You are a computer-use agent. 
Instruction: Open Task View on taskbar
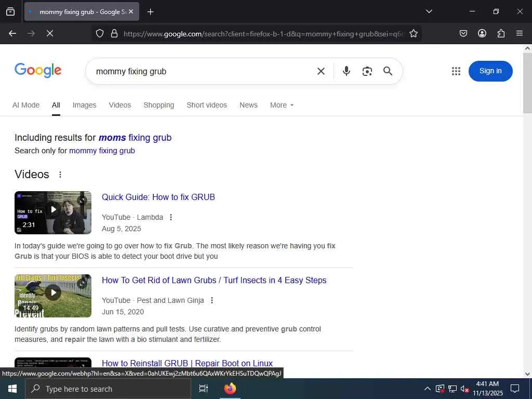point(203,389)
